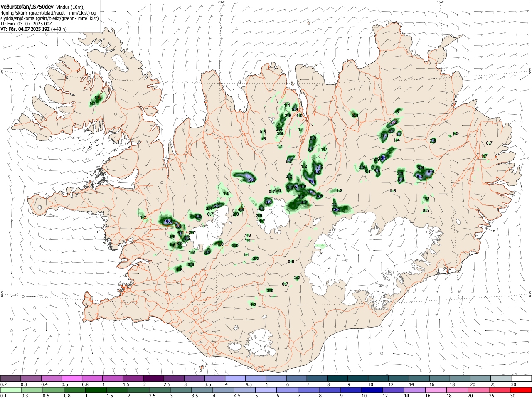This screenshot has width=532, height=399.
Task: Select palest green lower swatch starting at 0.1
Action: click(11, 390)
